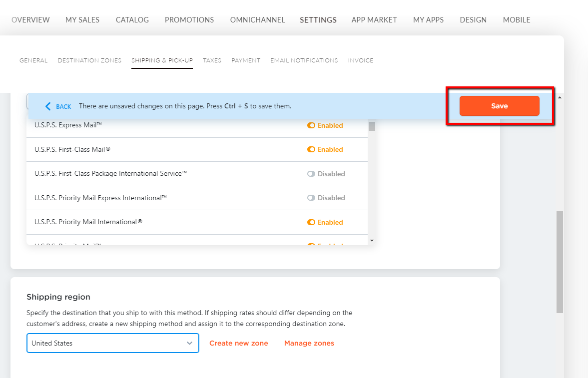Switch to the Invoice tab
Viewport: 588px width, 378px height.
tap(361, 60)
